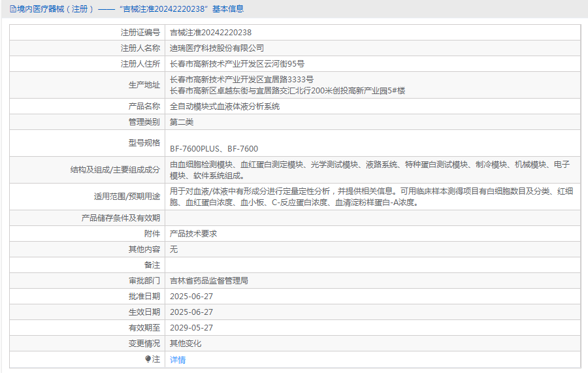Click the 结构及组成/主要组成成分 label
This screenshot has width=588, height=373.
[x=115, y=170]
